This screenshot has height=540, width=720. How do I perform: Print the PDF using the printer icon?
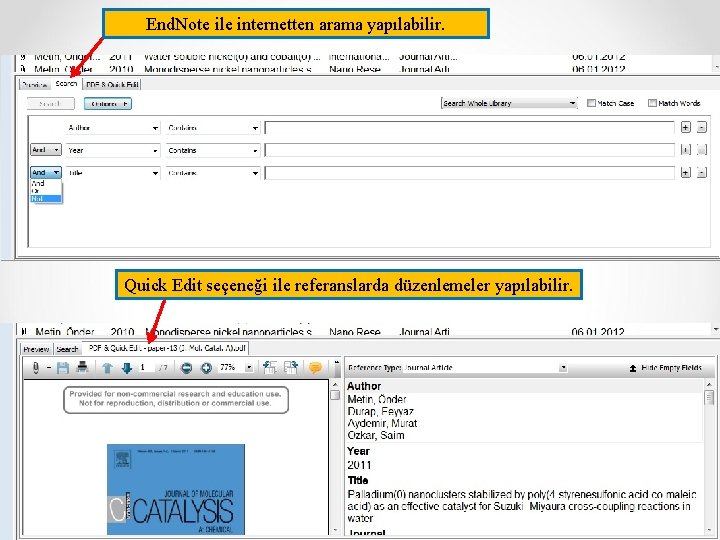[82, 367]
